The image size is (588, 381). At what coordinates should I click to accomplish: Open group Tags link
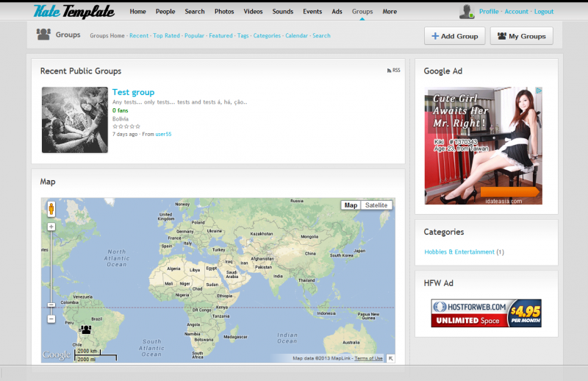pos(243,35)
